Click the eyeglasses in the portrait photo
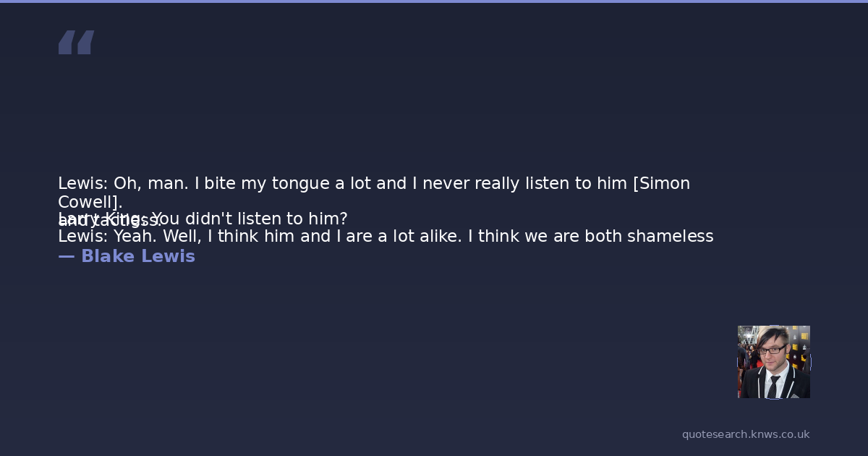The width and height of the screenshot is (868, 456). click(x=772, y=350)
